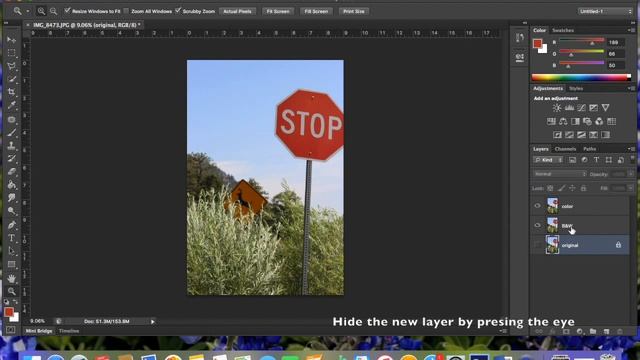The image size is (640, 360).
Task: Open the Normal blend mode dropdown
Action: point(560,174)
